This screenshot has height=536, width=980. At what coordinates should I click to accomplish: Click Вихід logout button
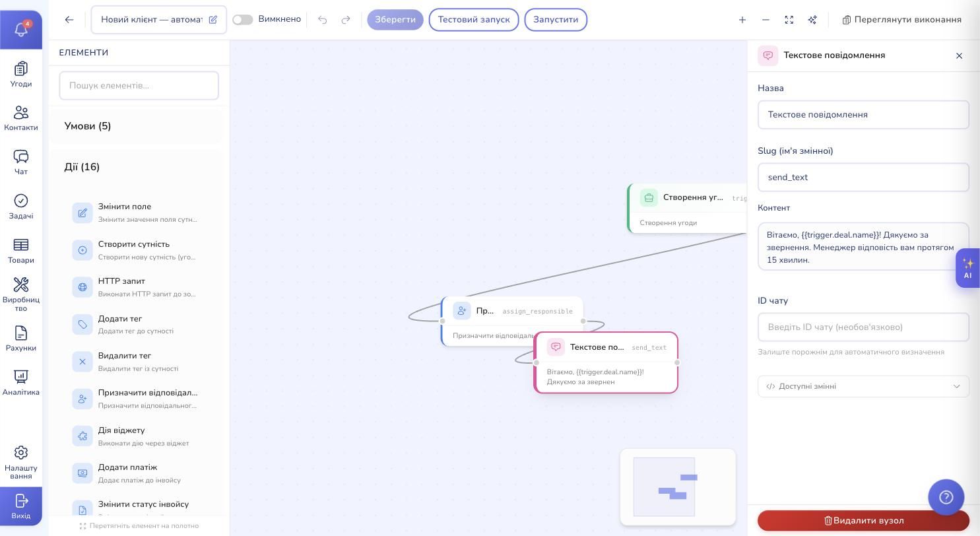click(21, 506)
